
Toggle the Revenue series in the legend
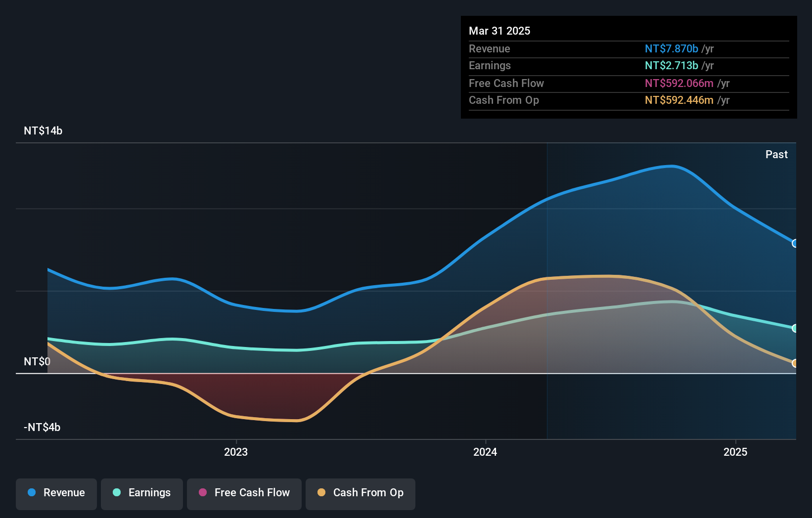tap(56, 494)
